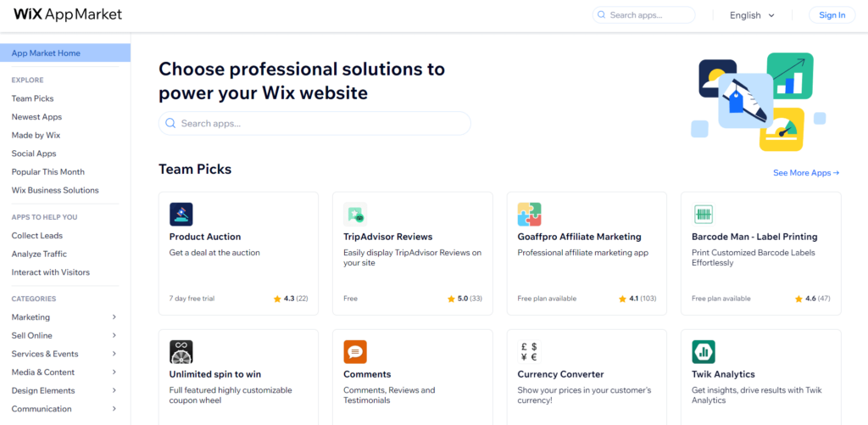Image resolution: width=868 pixels, height=425 pixels.
Task: Open Social Apps in sidebar
Action: tap(34, 154)
